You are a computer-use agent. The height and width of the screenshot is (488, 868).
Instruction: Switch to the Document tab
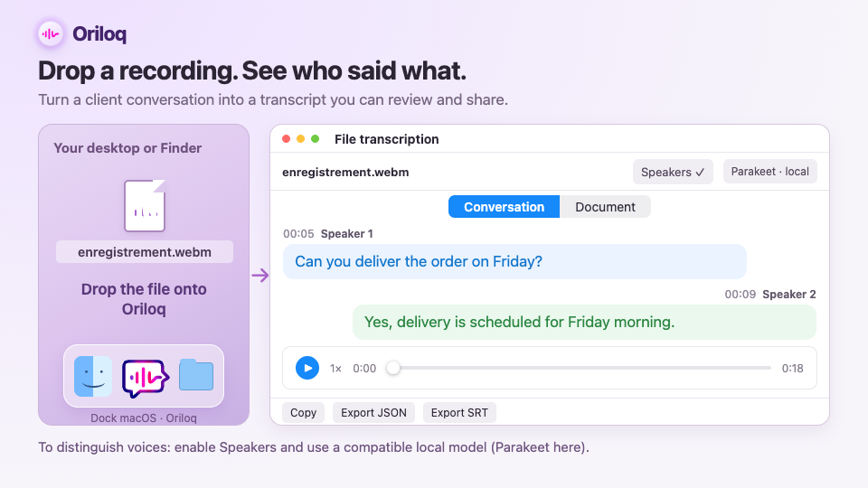(x=605, y=207)
